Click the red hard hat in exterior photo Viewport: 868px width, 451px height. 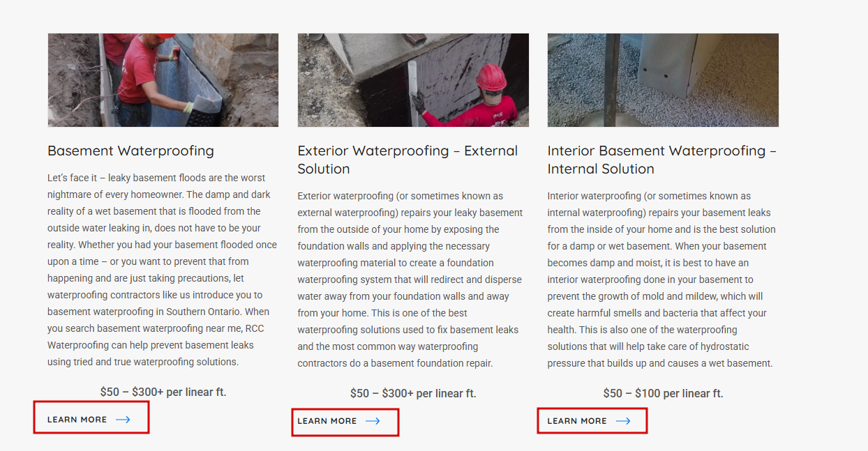click(x=491, y=77)
